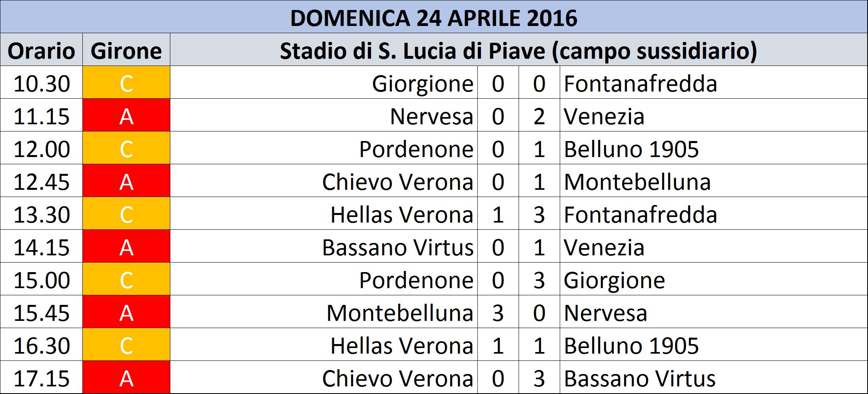Click the orange C cell at 16.30
Screen dimensions: 868x394
click(126, 344)
